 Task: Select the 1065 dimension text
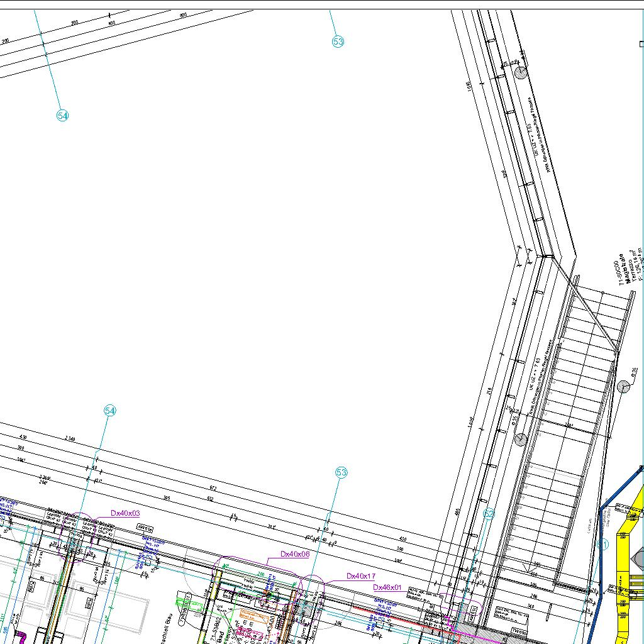click(x=469, y=86)
